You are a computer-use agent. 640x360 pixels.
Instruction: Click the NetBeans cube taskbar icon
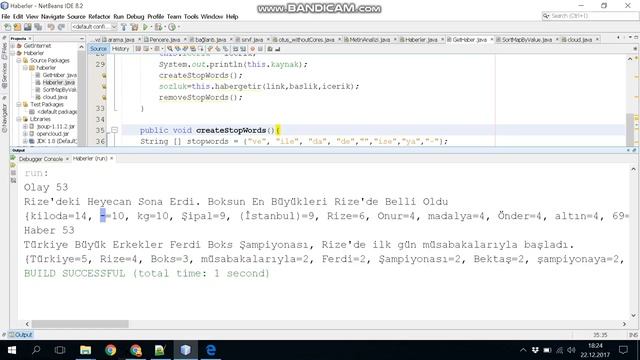185,350
